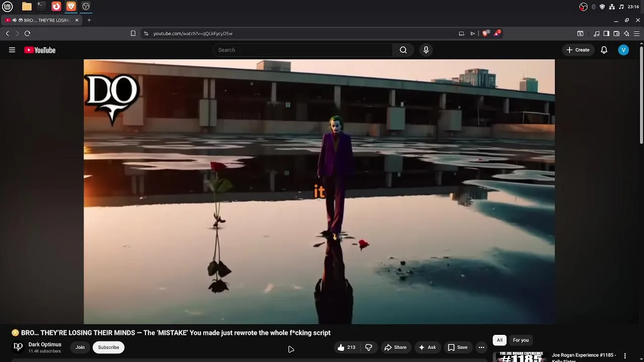Viewport: 644px width, 362px height.
Task: Click the Brave browser panel icon
Action: 71,7
